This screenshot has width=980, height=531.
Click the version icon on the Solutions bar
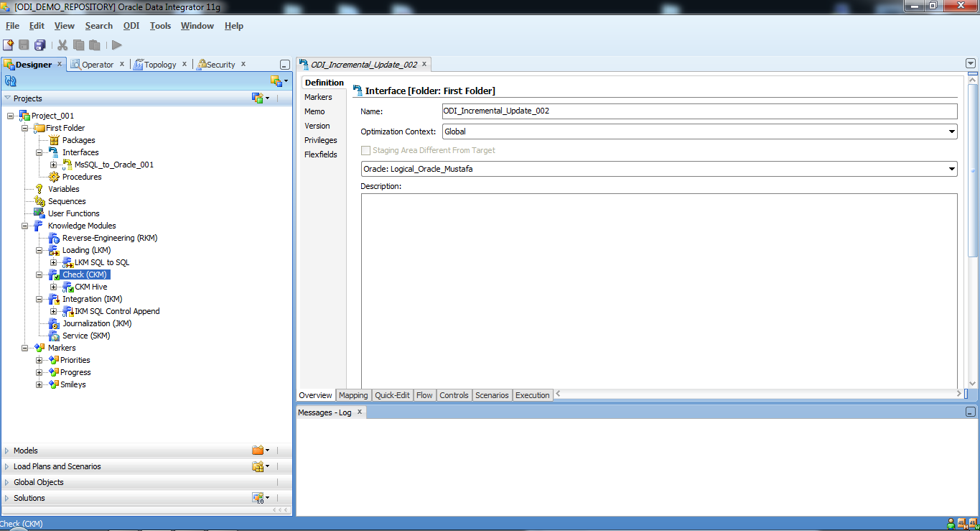point(258,497)
